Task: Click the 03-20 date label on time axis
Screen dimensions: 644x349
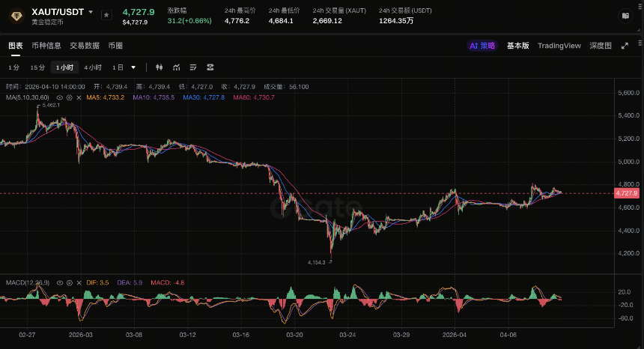Action: [x=294, y=335]
